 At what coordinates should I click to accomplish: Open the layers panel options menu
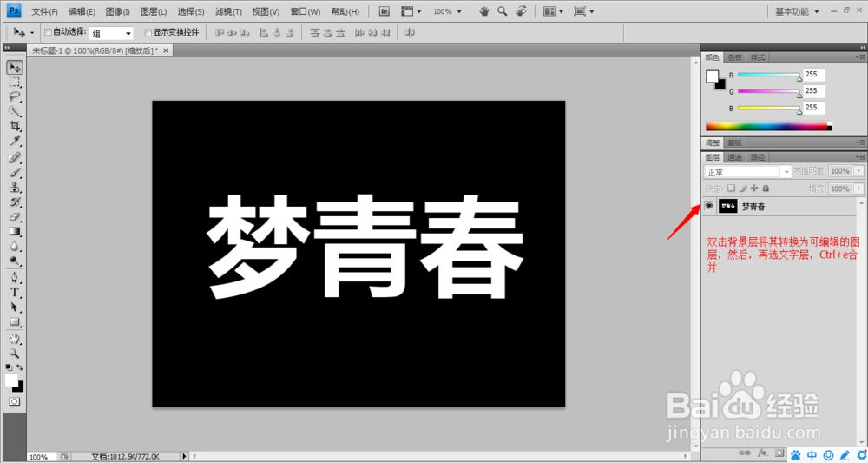coord(860,157)
